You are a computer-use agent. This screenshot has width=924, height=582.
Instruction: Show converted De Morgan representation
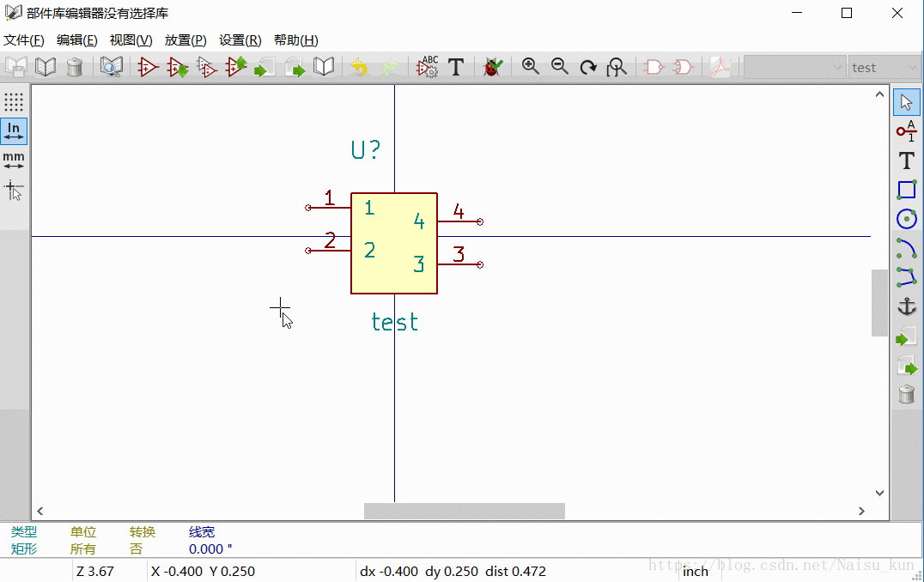click(683, 67)
